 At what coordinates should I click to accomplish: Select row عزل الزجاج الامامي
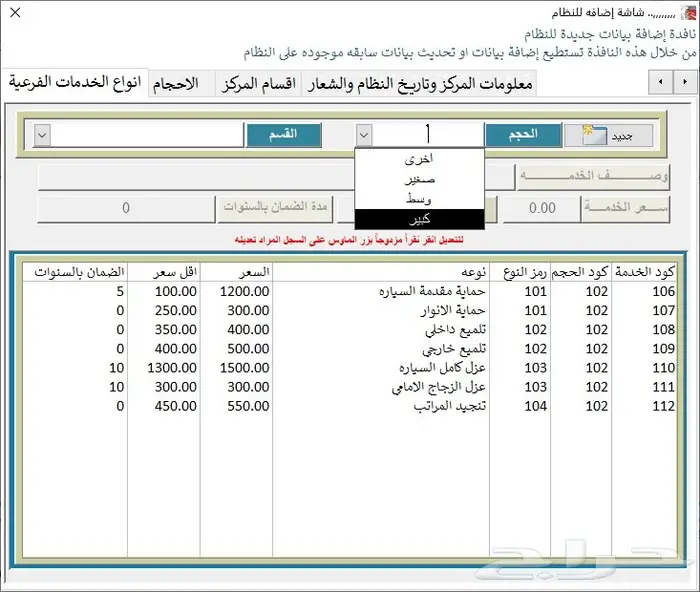pyautogui.click(x=349, y=387)
